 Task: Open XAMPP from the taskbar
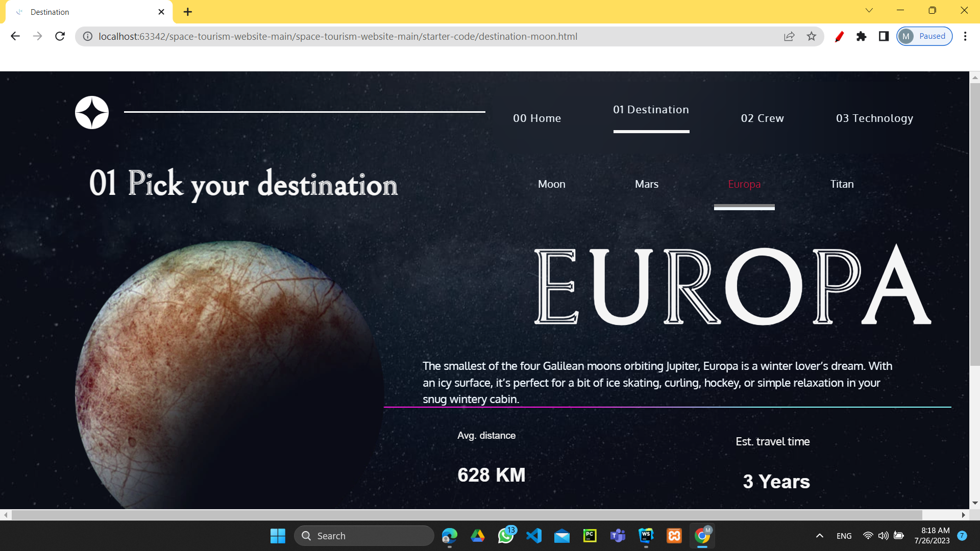click(x=674, y=536)
